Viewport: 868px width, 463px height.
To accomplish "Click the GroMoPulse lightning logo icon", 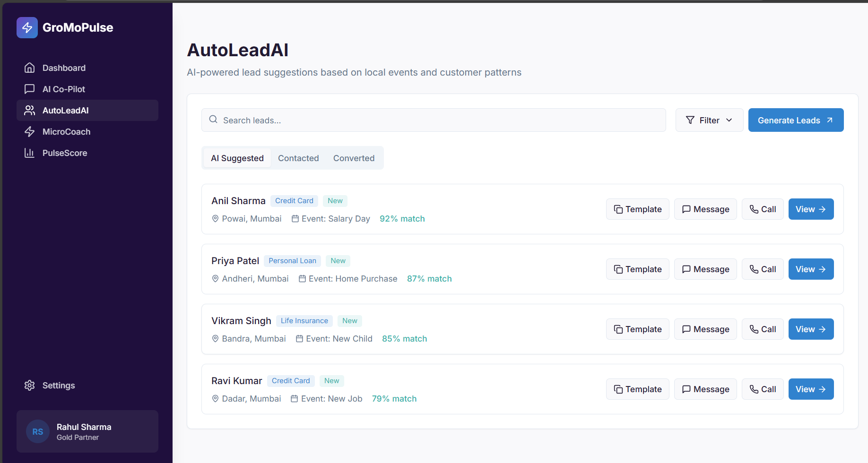I will tap(27, 27).
